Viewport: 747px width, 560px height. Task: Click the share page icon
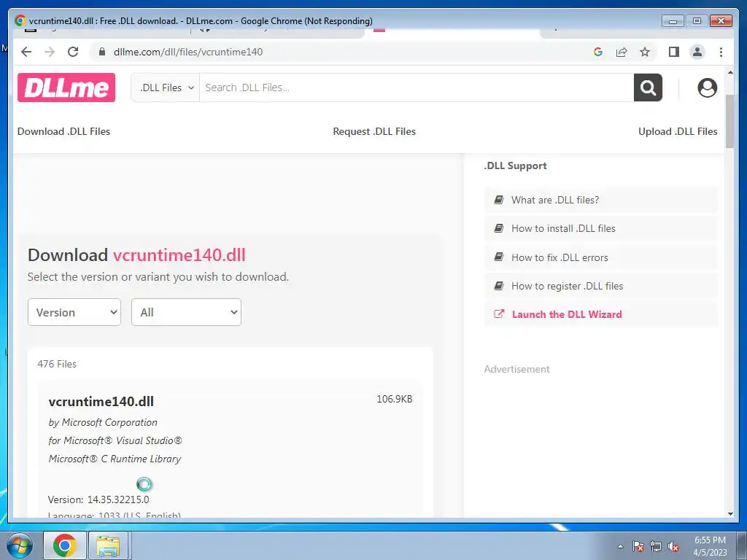click(x=622, y=52)
